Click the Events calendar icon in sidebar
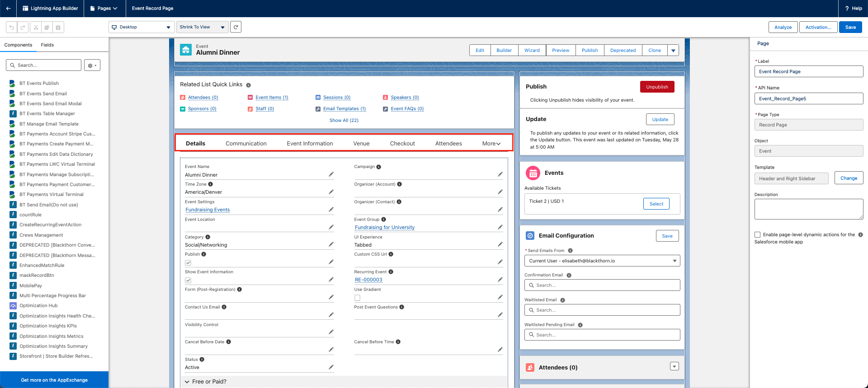The image size is (868, 388). click(x=533, y=173)
